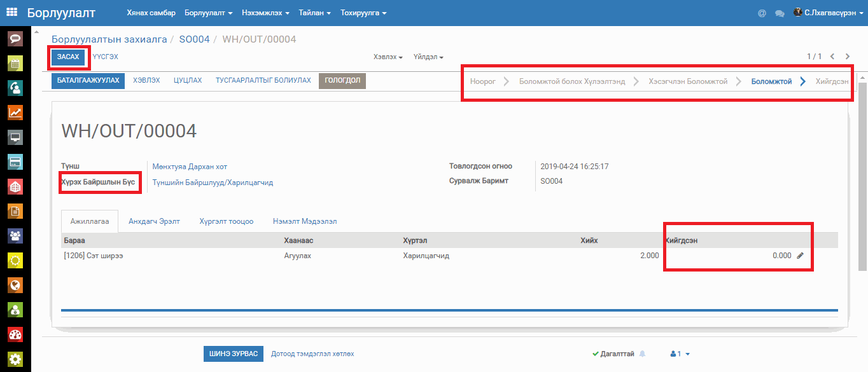The height and width of the screenshot is (372, 868).
Task: Click the ЗАСАХ edit button
Action: [68, 57]
